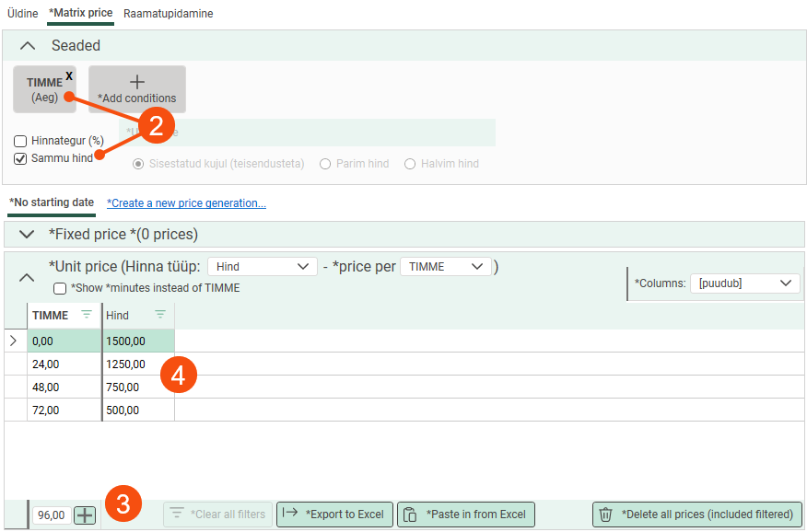Click the filter icon in Hind column header

(x=160, y=315)
